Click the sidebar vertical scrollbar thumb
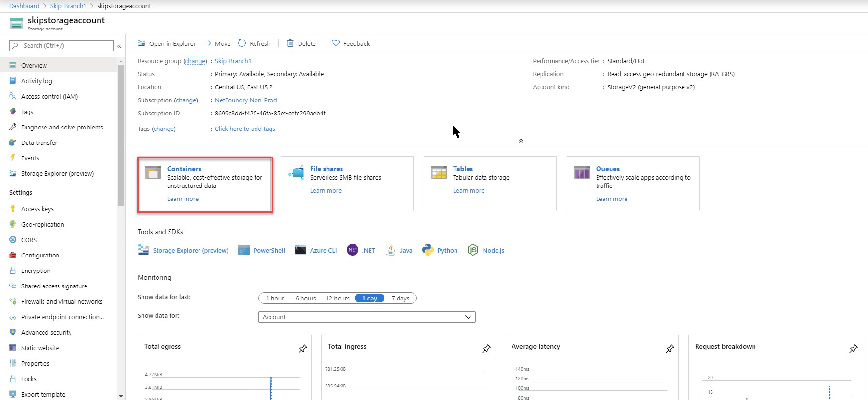 click(x=121, y=135)
